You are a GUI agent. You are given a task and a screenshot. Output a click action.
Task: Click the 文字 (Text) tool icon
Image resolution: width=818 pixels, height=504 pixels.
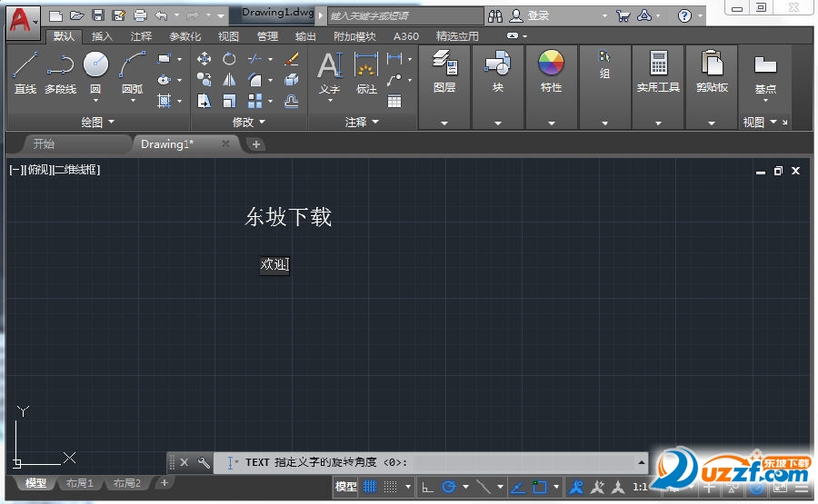(330, 73)
